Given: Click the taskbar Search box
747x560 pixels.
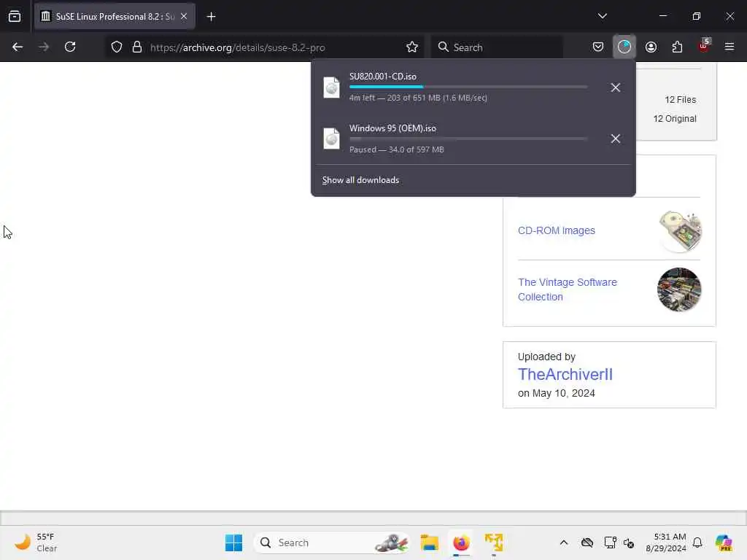Looking at the screenshot, I should point(332,542).
